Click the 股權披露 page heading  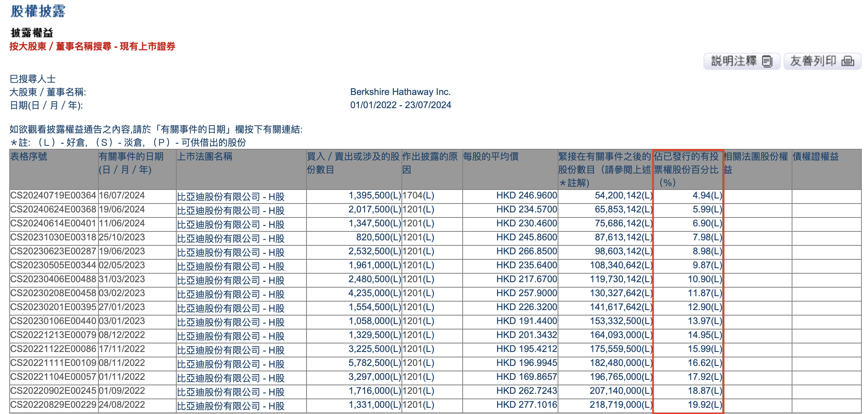tap(38, 11)
